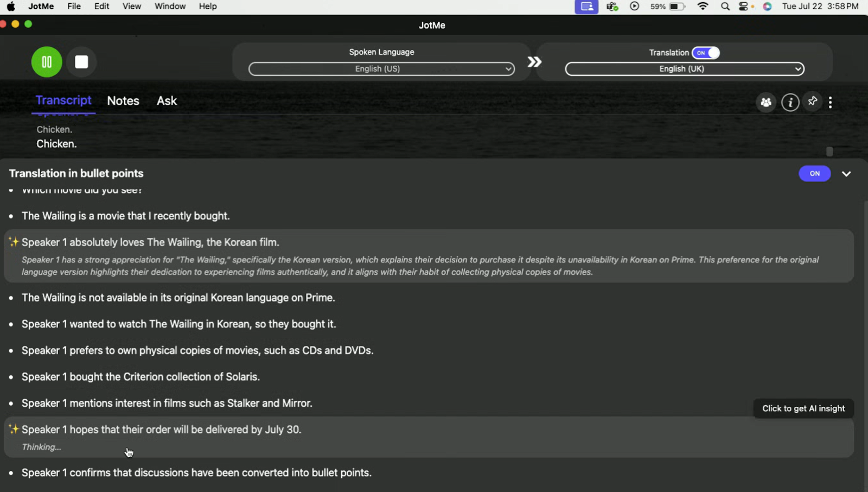The width and height of the screenshot is (868, 492).
Task: Pin the window with the pin icon
Action: 812,102
